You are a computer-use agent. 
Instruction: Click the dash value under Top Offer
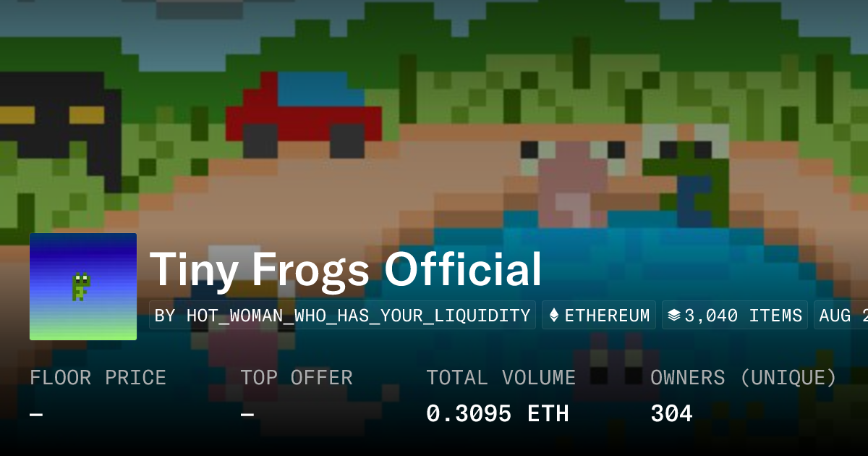click(248, 414)
